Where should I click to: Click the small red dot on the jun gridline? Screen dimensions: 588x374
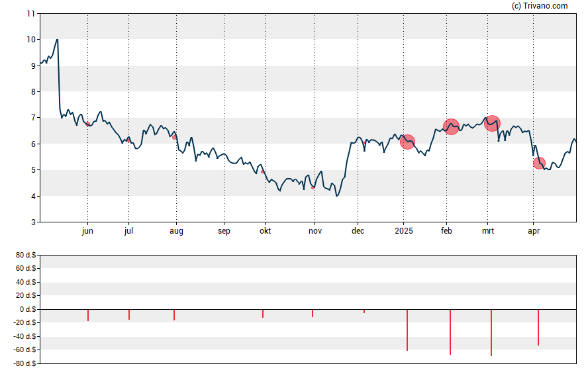[x=88, y=124]
